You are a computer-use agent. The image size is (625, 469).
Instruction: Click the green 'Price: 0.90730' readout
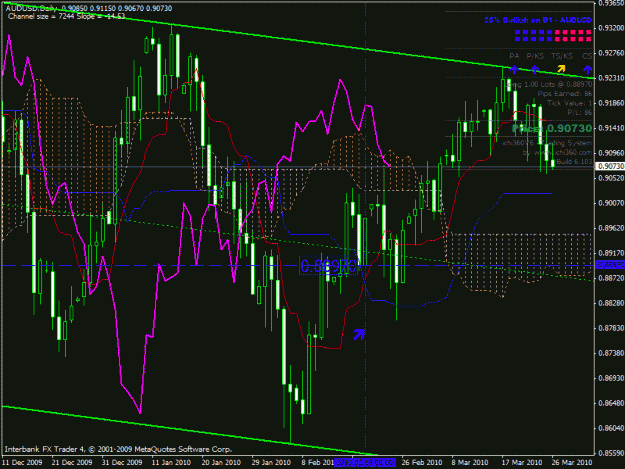coord(552,128)
